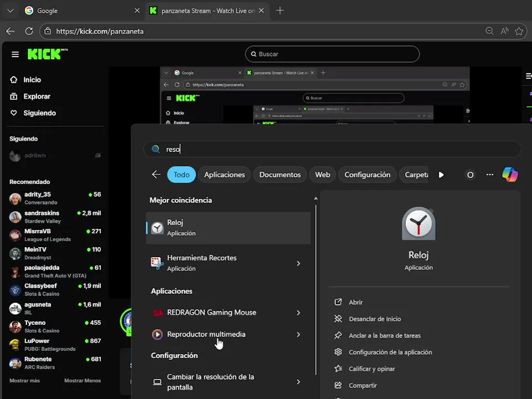Viewport: 532px width, 399px height.
Task: Open browser zoom control icon
Action: (489, 31)
